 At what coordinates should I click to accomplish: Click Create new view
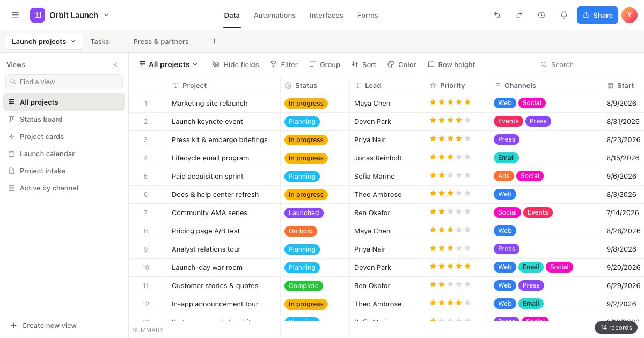point(43,325)
